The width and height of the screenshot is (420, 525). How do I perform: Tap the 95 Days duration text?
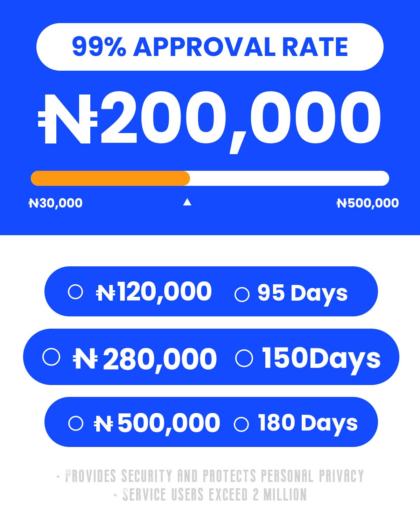coord(302,294)
